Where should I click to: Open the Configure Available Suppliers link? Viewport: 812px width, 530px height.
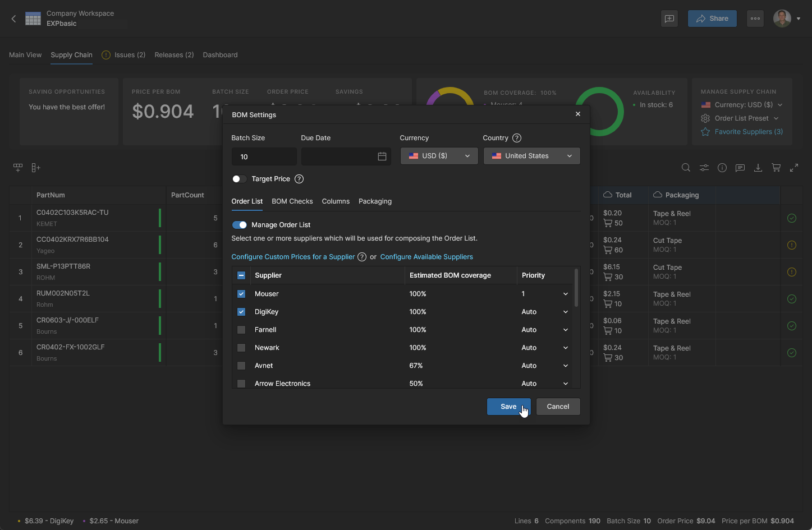tap(426, 257)
